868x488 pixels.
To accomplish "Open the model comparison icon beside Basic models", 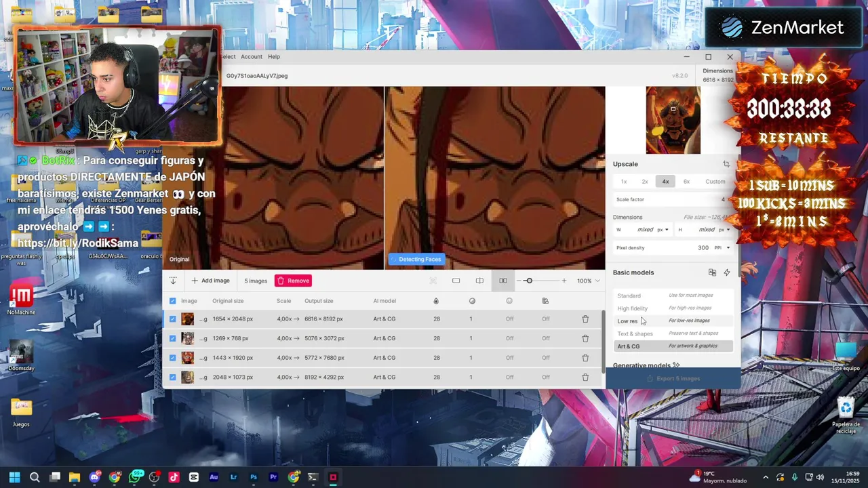I will pyautogui.click(x=712, y=272).
